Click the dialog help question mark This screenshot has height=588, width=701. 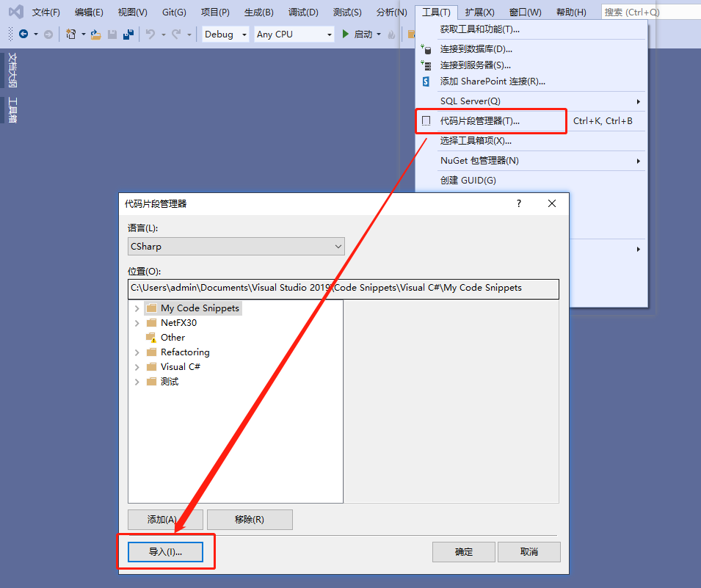[x=519, y=203]
